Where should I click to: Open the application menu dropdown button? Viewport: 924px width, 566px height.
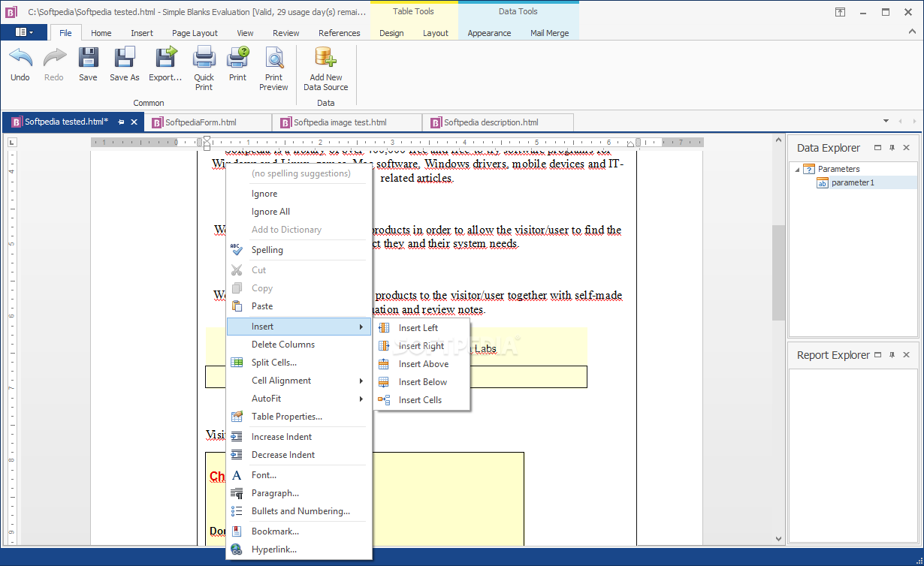click(x=24, y=32)
